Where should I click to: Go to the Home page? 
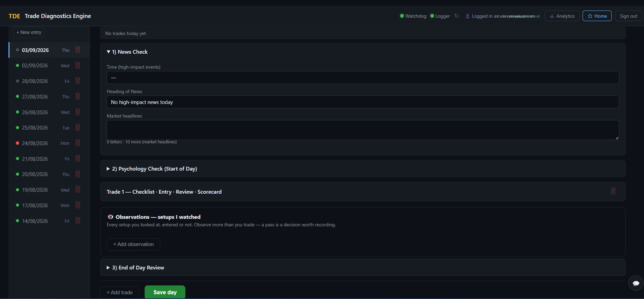point(597,16)
